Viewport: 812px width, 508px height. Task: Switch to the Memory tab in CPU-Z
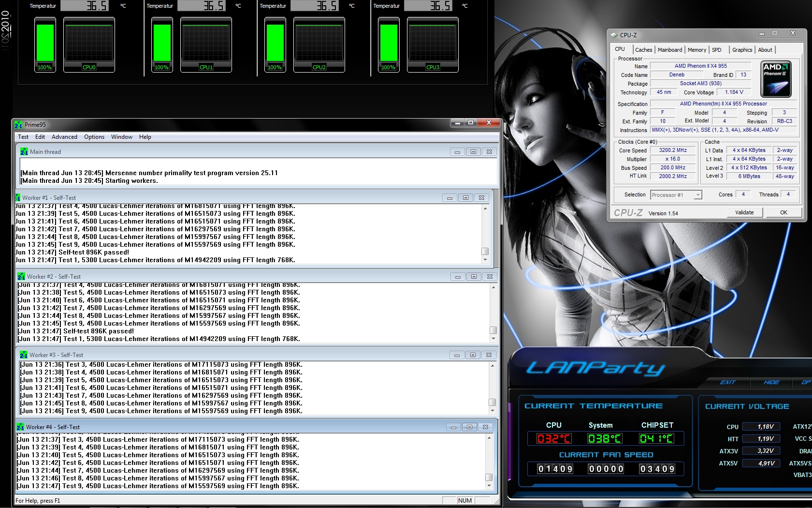click(697, 50)
